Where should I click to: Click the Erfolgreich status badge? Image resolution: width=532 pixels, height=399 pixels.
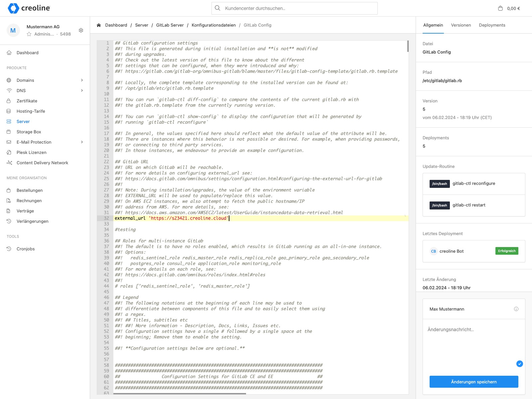coord(507,251)
